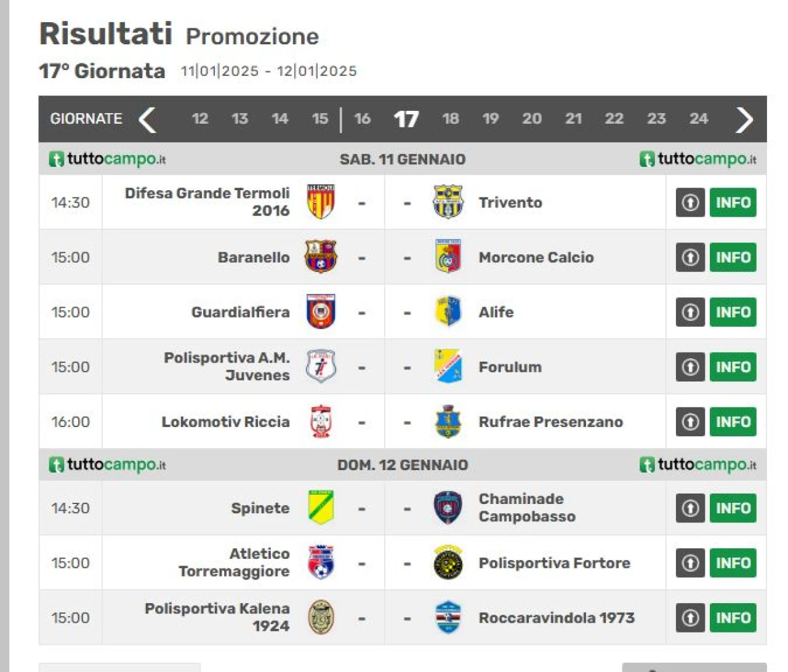
Task: Switch to giornata 24
Action: point(698,119)
